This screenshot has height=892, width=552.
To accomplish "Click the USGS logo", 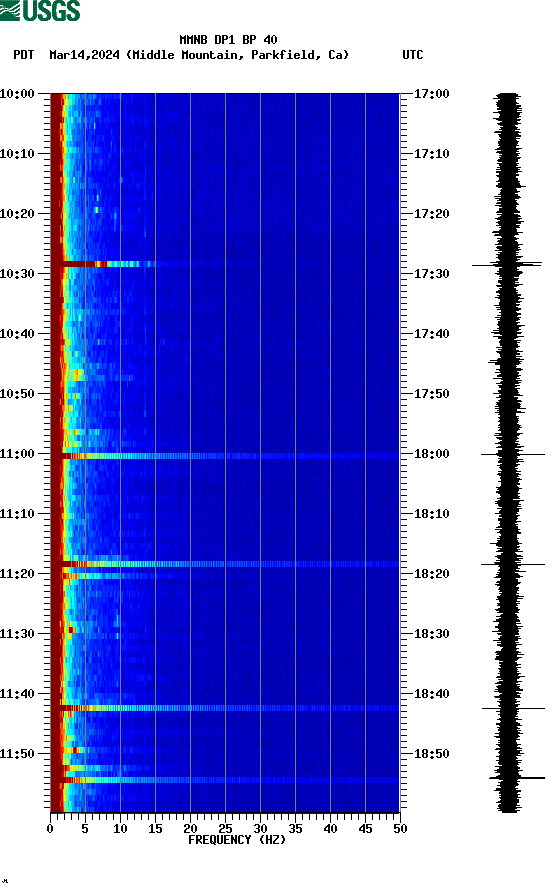I will [x=40, y=11].
